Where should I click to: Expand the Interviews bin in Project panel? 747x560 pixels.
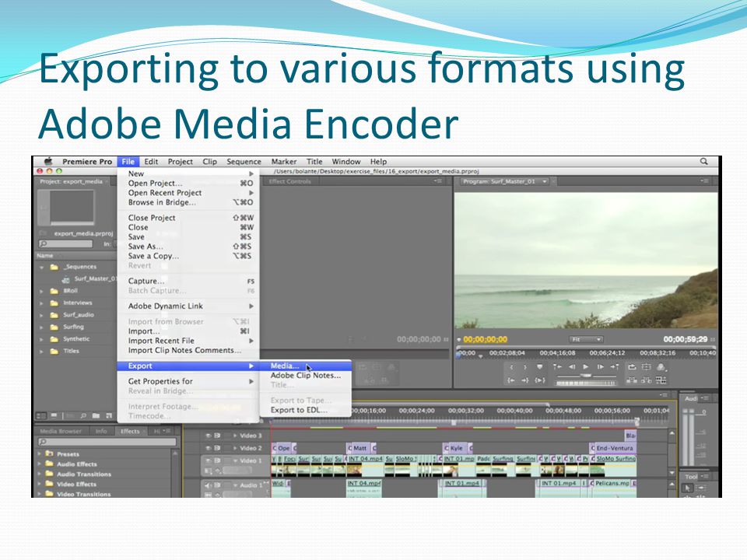[x=41, y=303]
